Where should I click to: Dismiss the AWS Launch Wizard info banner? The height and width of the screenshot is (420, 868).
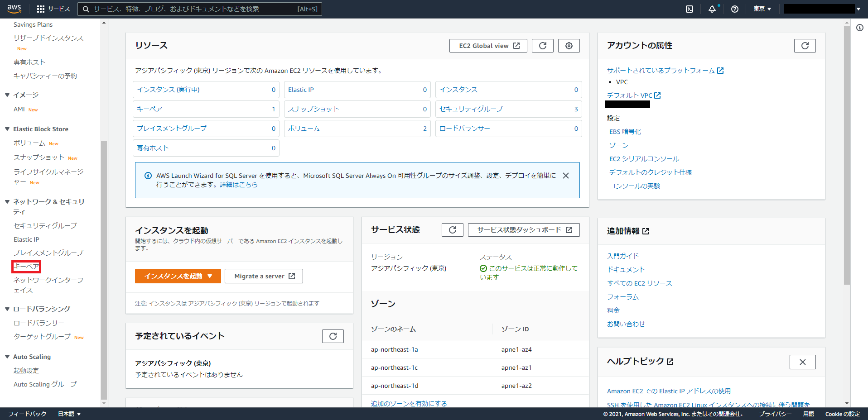pos(566,176)
